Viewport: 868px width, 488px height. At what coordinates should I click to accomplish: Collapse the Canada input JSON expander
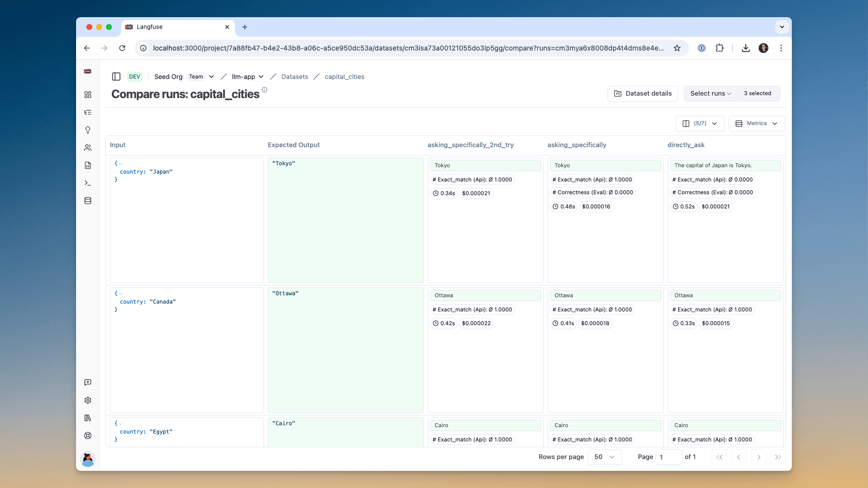tap(120, 294)
